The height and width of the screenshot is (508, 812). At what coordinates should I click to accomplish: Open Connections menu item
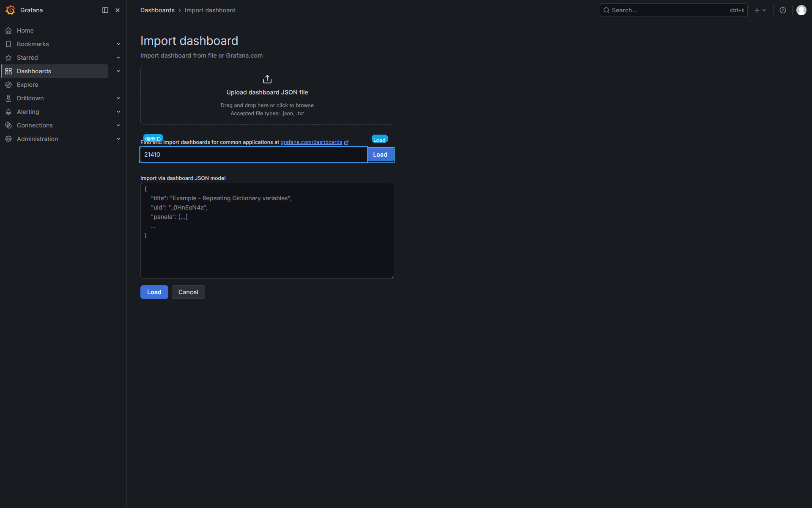point(35,125)
